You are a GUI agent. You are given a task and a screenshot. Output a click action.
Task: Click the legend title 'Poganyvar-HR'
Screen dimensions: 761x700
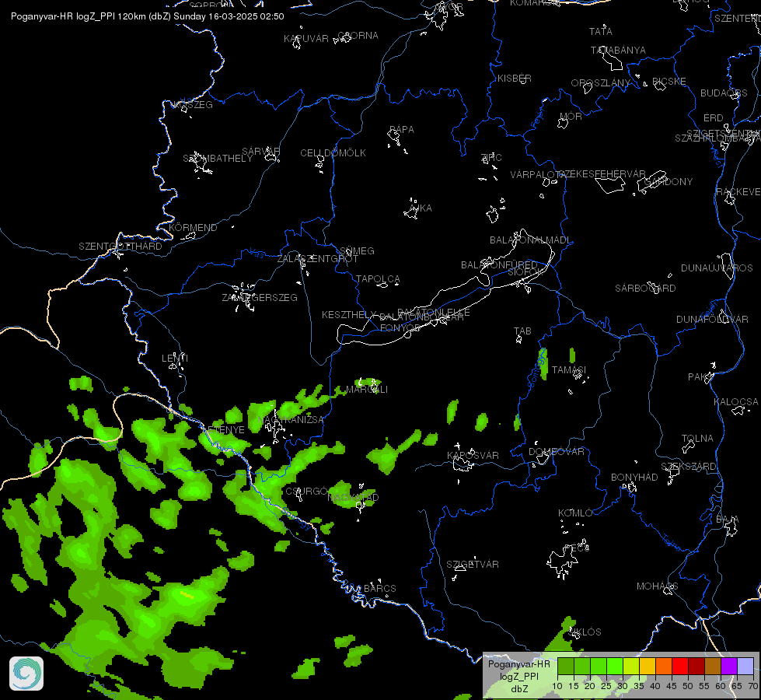pos(518,664)
